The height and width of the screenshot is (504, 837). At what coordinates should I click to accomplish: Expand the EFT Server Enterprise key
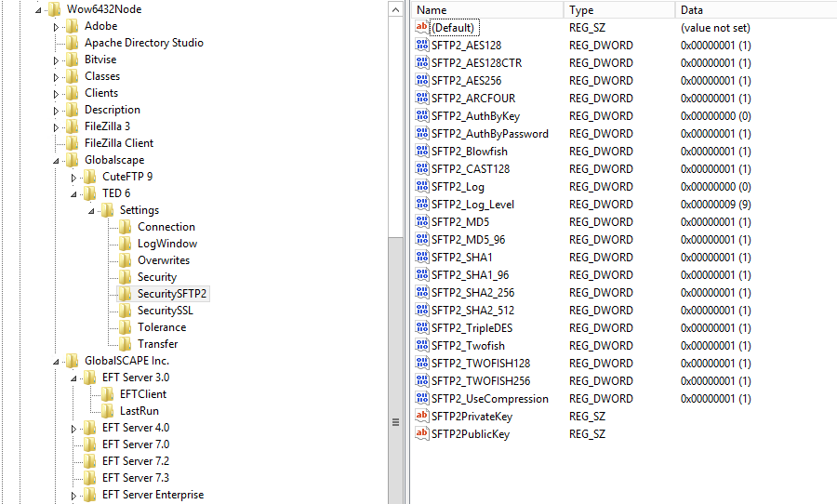click(x=73, y=496)
